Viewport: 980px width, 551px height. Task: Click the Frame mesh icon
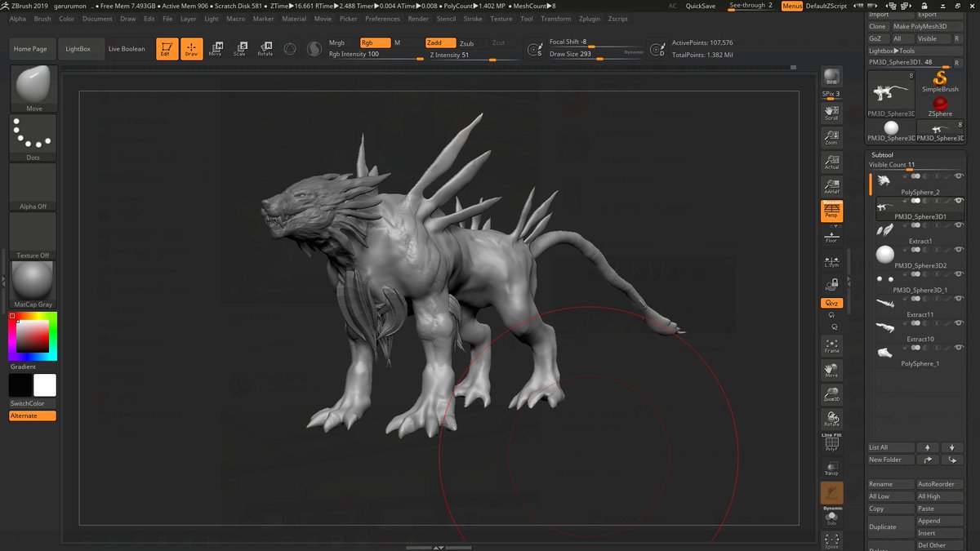(x=831, y=346)
